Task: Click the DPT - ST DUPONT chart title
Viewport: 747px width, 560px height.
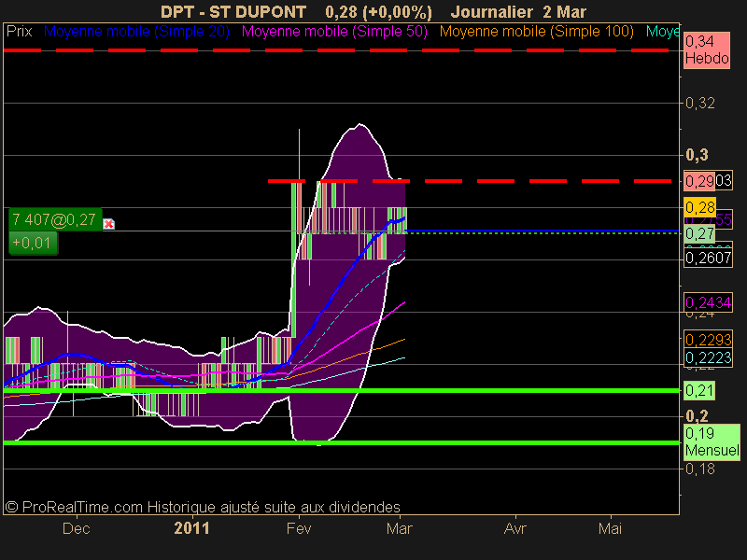Action: click(233, 12)
